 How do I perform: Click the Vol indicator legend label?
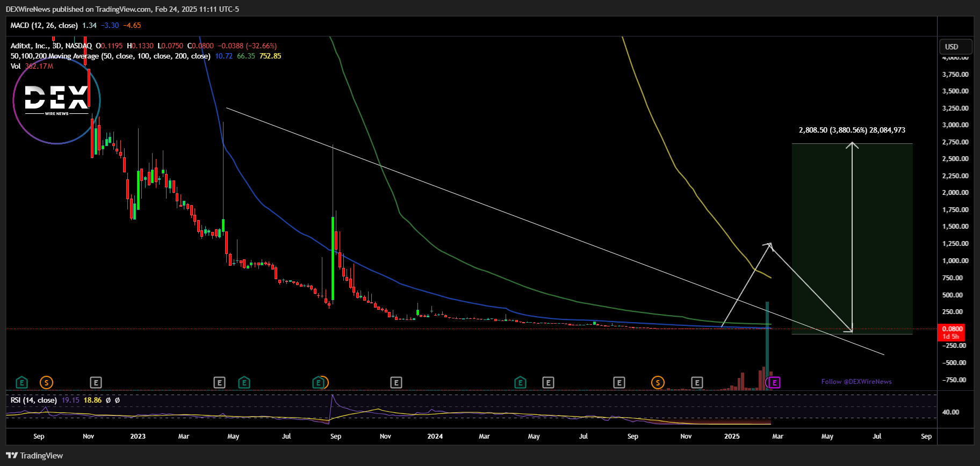pyautogui.click(x=16, y=67)
